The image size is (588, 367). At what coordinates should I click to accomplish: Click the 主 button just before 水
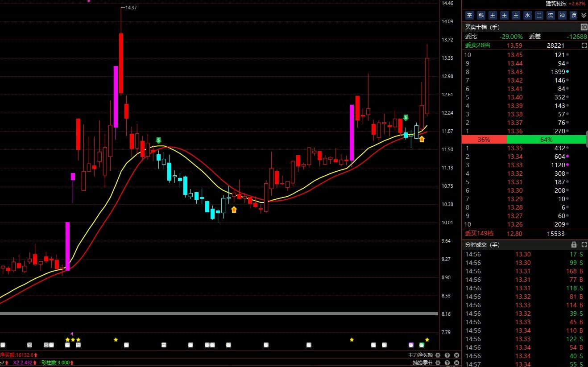point(516,15)
